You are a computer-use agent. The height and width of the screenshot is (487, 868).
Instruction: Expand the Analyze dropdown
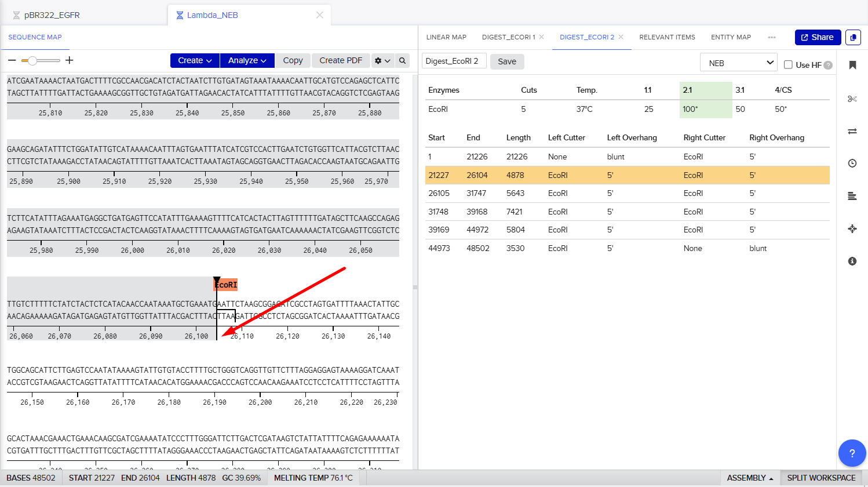(247, 60)
